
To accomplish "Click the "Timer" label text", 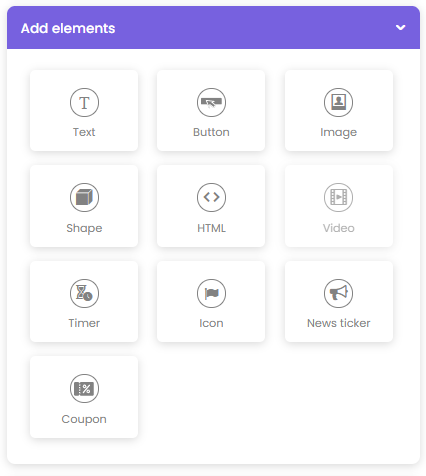I will (84, 323).
